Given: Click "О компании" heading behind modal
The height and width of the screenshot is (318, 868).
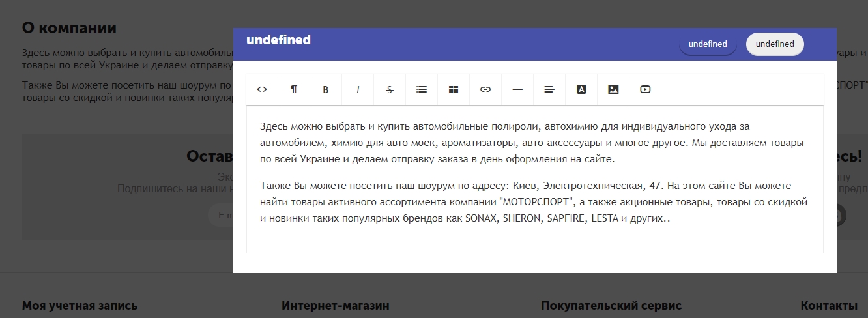Looking at the screenshot, I should coord(69,28).
